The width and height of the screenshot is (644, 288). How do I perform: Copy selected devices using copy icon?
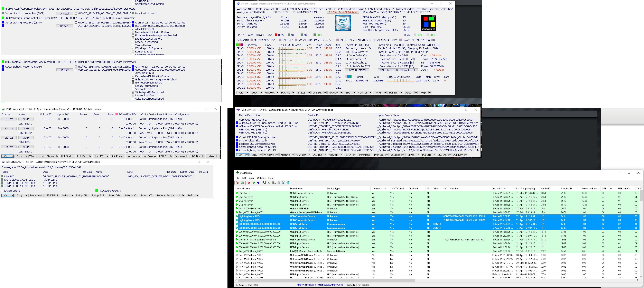pyautogui.click(x=274, y=183)
